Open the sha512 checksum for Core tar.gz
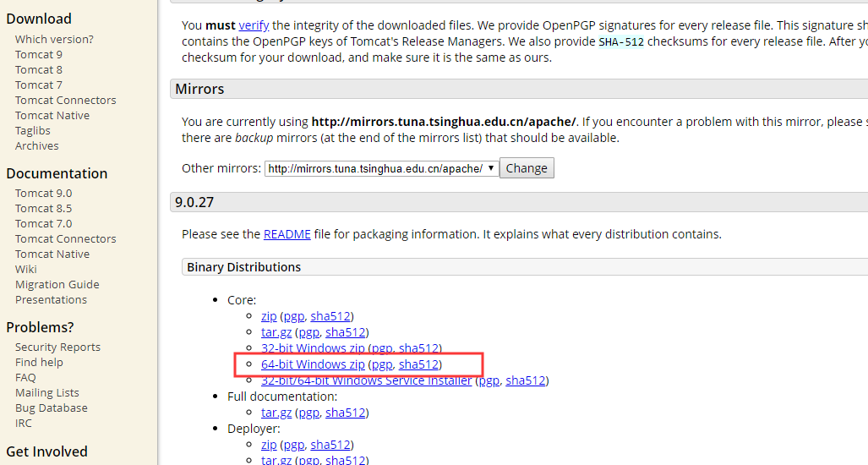 346,332
